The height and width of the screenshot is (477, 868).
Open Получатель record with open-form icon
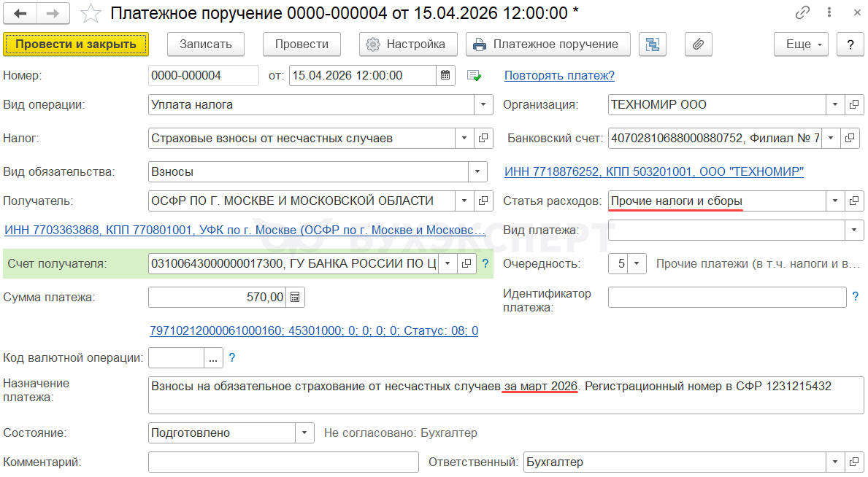(483, 201)
